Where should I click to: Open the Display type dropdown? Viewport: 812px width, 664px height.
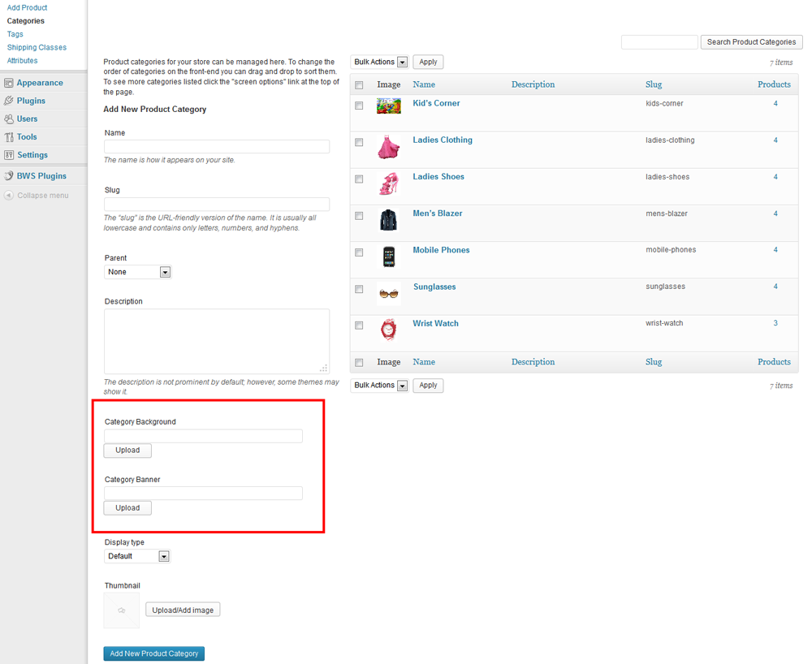pos(137,556)
